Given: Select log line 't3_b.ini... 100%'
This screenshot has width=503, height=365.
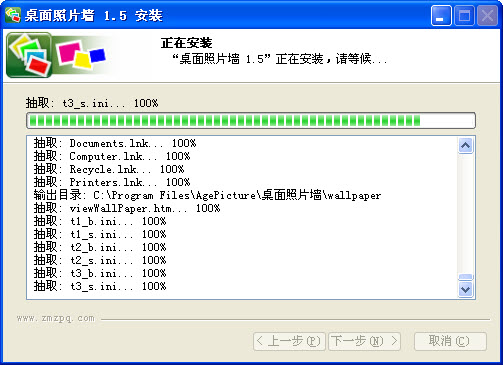Looking at the screenshot, I should [100, 273].
